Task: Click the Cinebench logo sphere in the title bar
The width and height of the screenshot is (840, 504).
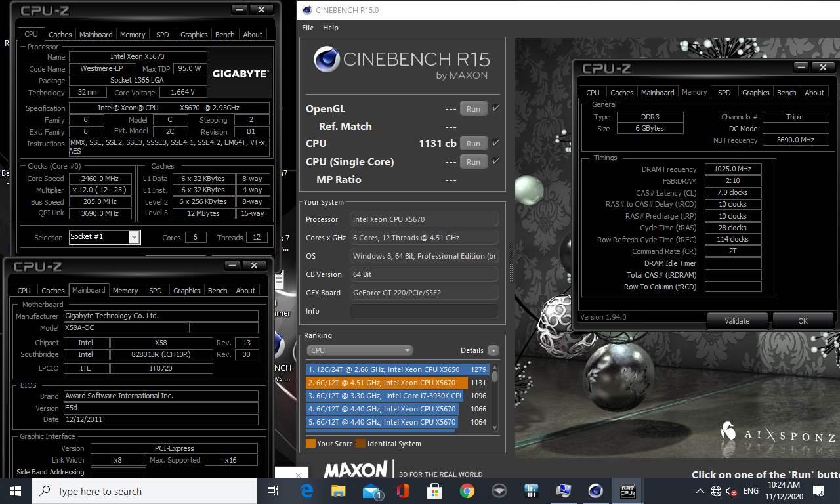Action: [x=307, y=10]
